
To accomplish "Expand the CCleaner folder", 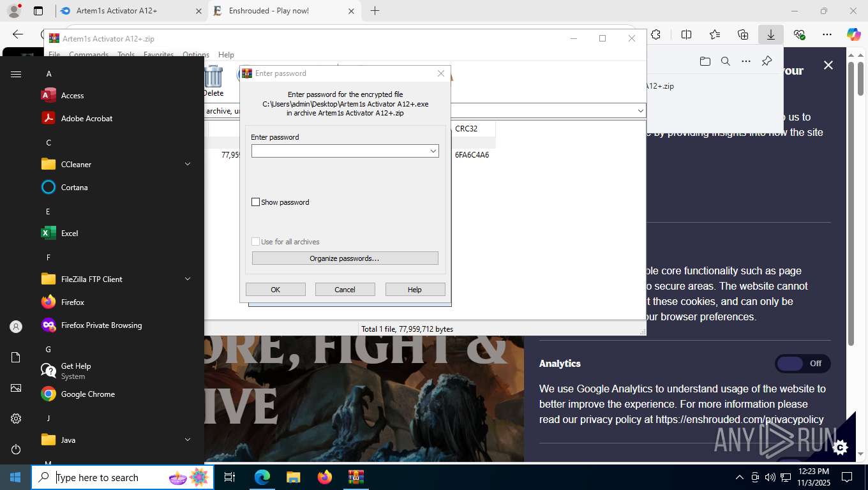I will (x=188, y=165).
